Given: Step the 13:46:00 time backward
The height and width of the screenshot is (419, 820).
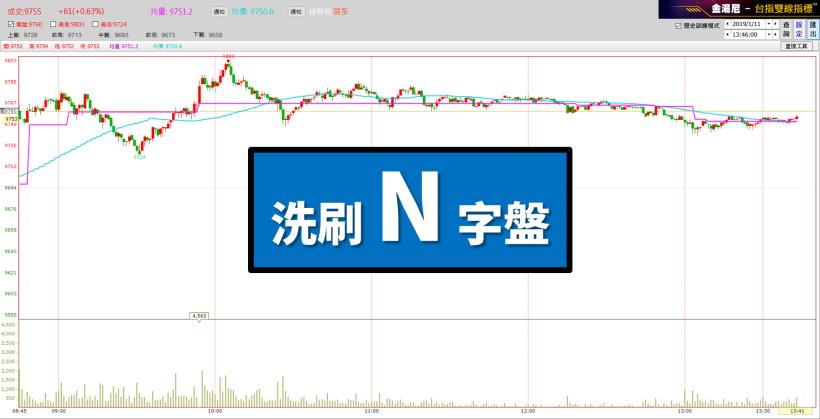Looking at the screenshot, I should coord(727,35).
